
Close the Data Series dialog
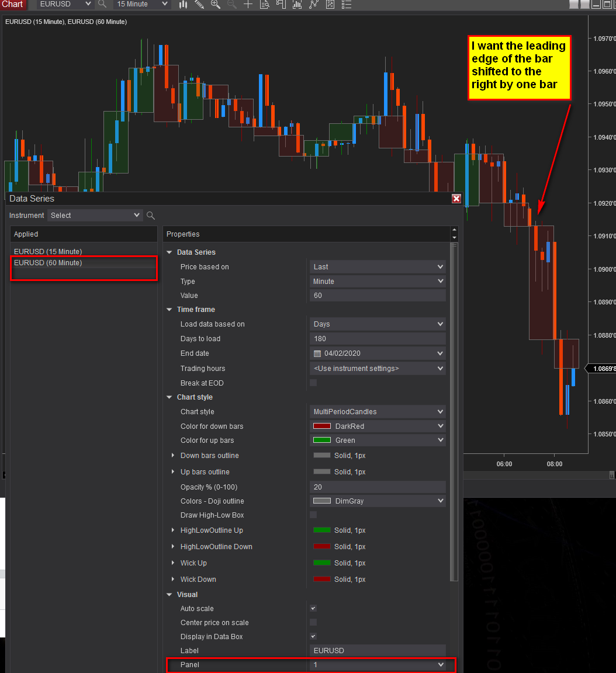click(456, 198)
